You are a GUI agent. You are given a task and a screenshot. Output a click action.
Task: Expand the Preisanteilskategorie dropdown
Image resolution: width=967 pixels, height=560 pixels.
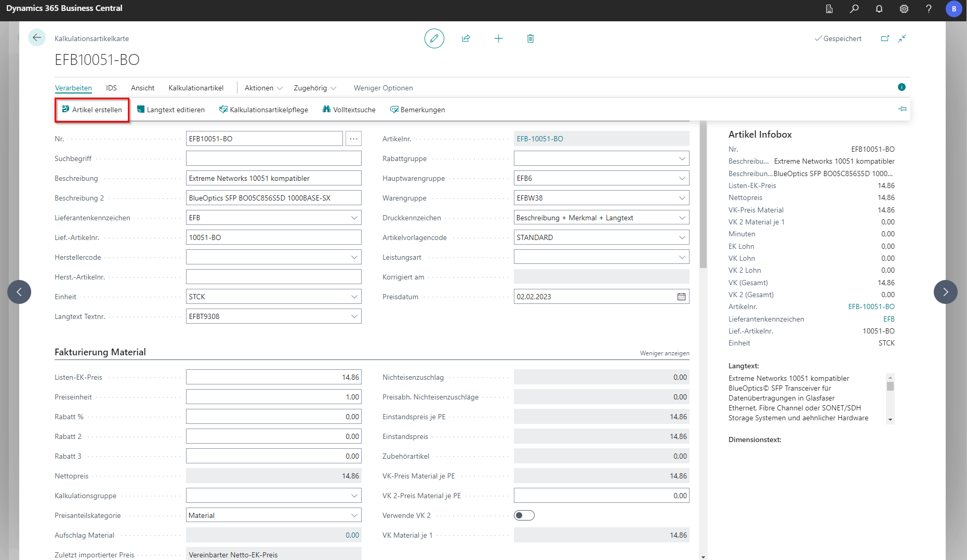(354, 515)
